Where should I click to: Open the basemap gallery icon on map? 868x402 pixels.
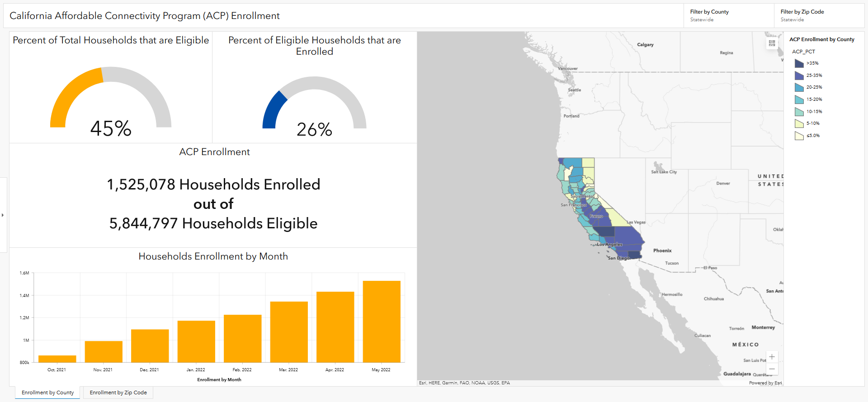772,43
